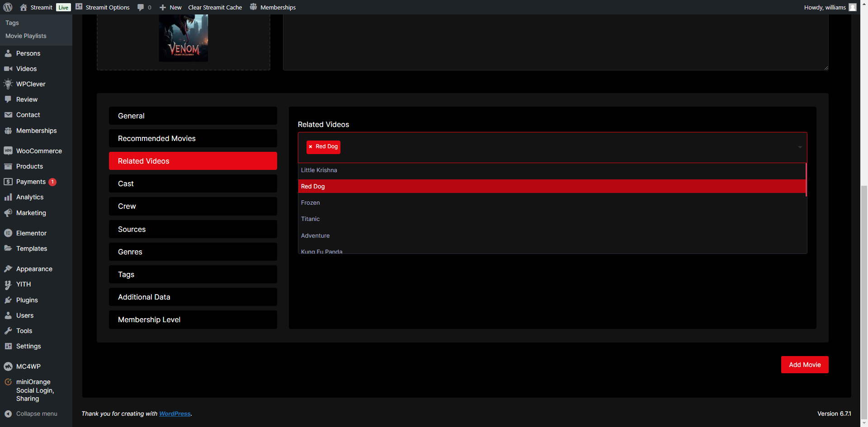Switch to the General tab

click(x=193, y=116)
